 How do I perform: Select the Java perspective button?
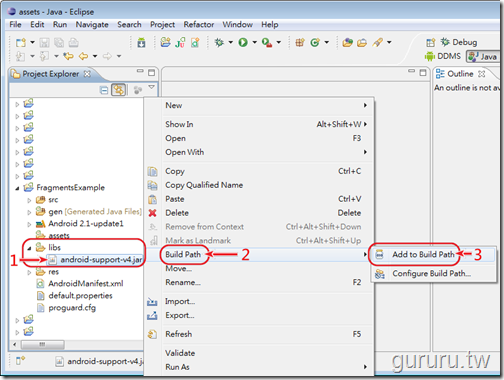click(x=483, y=56)
